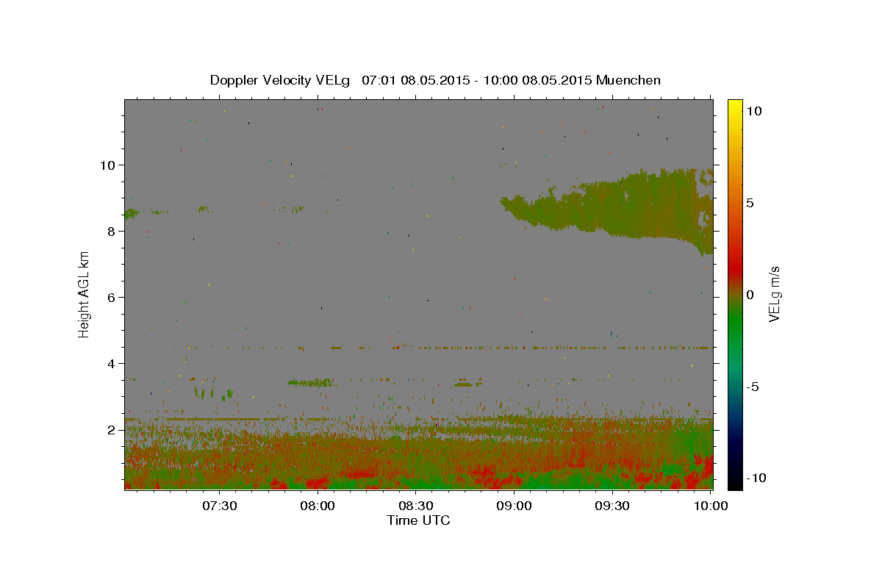Click the 07:30 time tick label

[220, 506]
